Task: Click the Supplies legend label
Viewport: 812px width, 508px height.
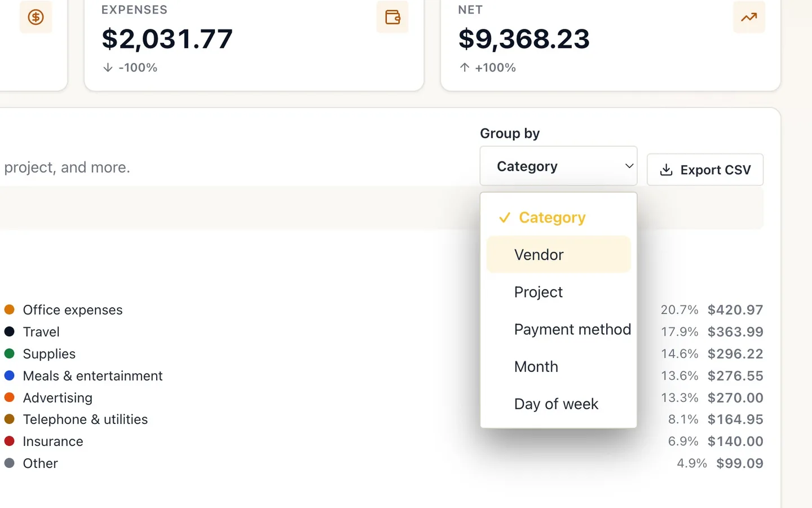Action: (x=49, y=354)
